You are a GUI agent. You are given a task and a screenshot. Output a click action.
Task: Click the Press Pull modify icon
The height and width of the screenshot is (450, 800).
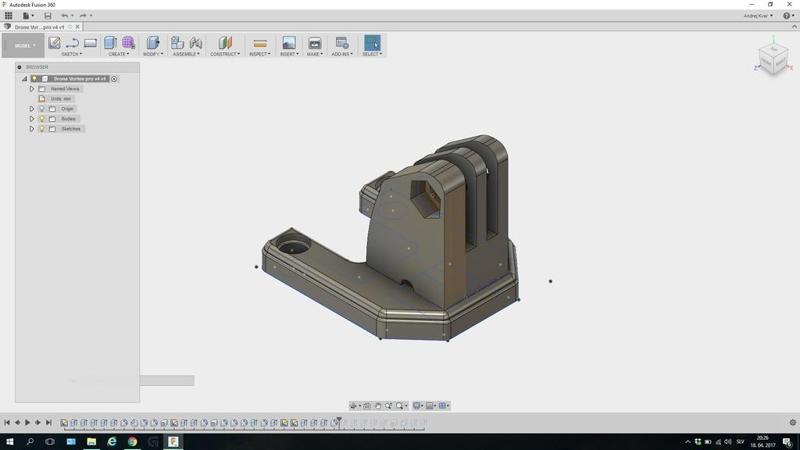pos(153,43)
